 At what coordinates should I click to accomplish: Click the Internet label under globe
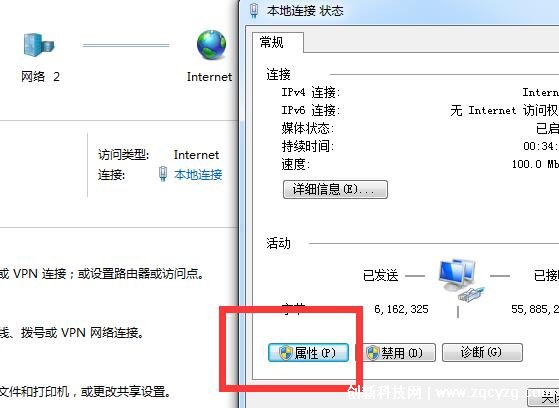point(209,77)
